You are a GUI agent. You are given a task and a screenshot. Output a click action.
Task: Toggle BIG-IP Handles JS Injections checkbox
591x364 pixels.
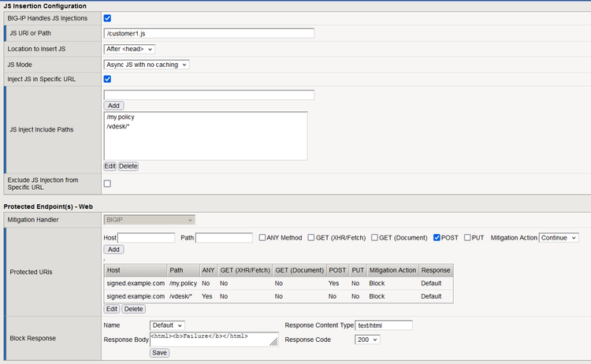pyautogui.click(x=107, y=17)
